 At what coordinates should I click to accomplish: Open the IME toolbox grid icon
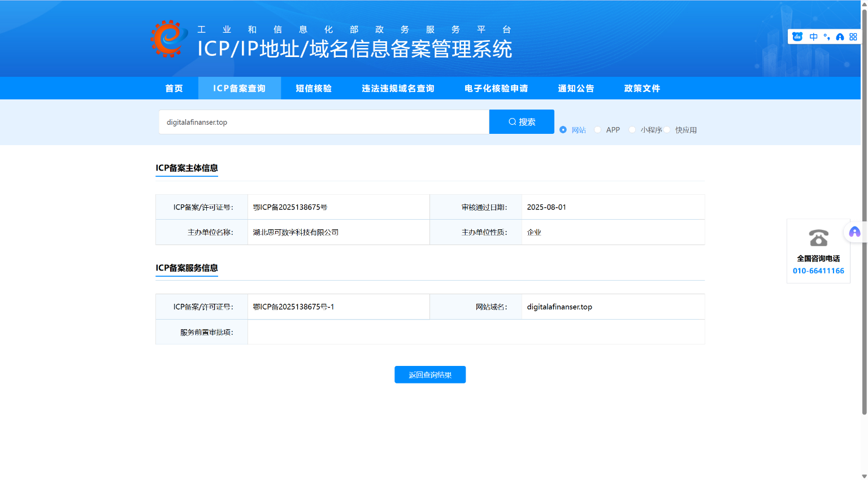(853, 37)
